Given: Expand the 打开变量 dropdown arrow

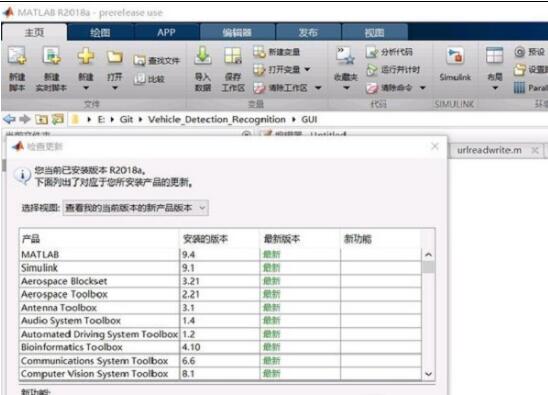Looking at the screenshot, I should (307, 70).
